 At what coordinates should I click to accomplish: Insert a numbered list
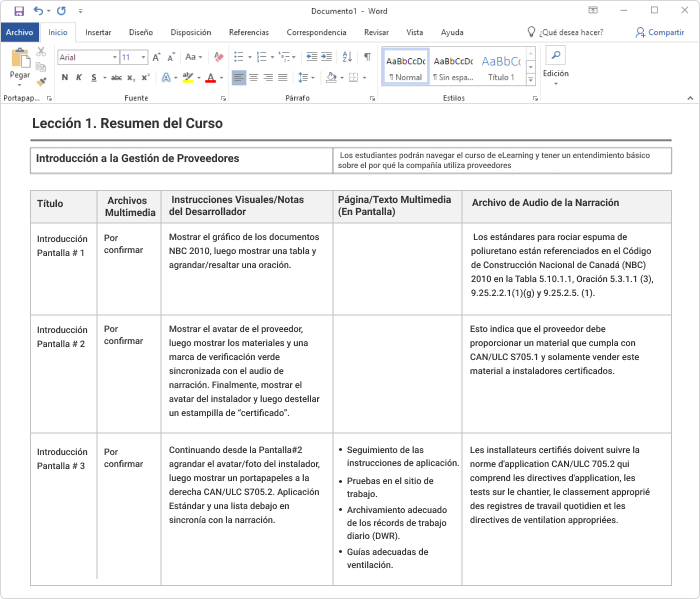(x=262, y=57)
